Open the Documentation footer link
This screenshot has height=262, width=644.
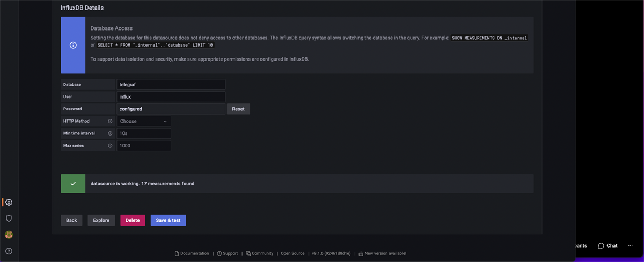(192, 253)
